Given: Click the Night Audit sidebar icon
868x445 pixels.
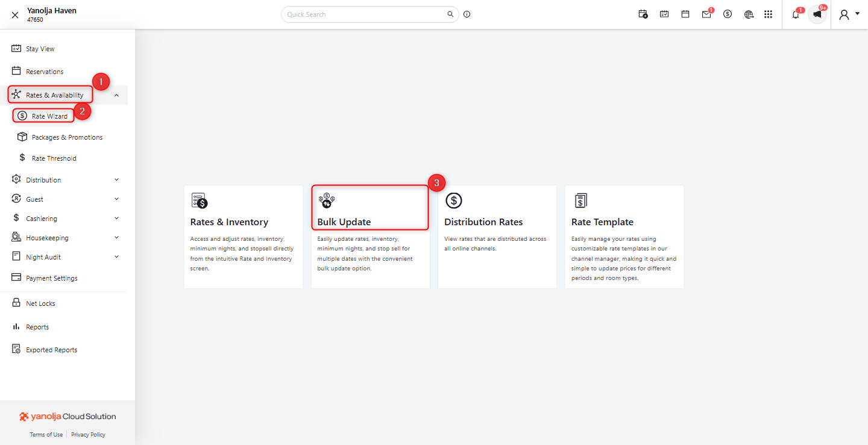Looking at the screenshot, I should tap(16, 257).
